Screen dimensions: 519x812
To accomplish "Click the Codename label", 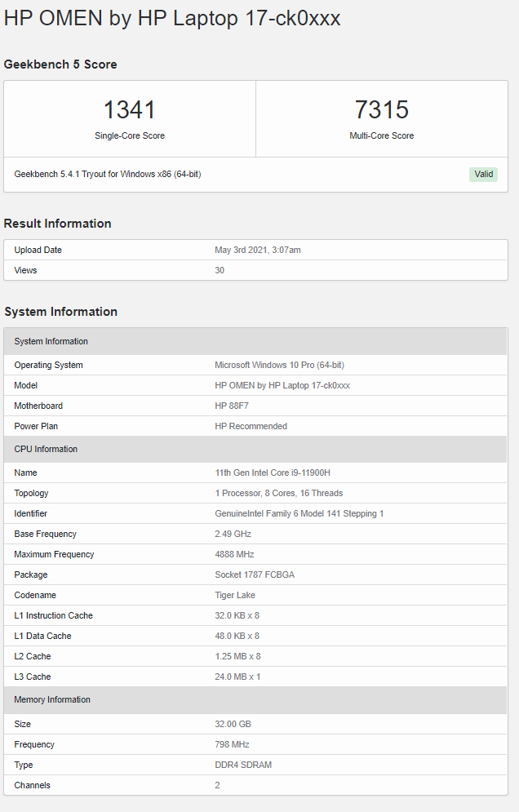I will point(35,595).
